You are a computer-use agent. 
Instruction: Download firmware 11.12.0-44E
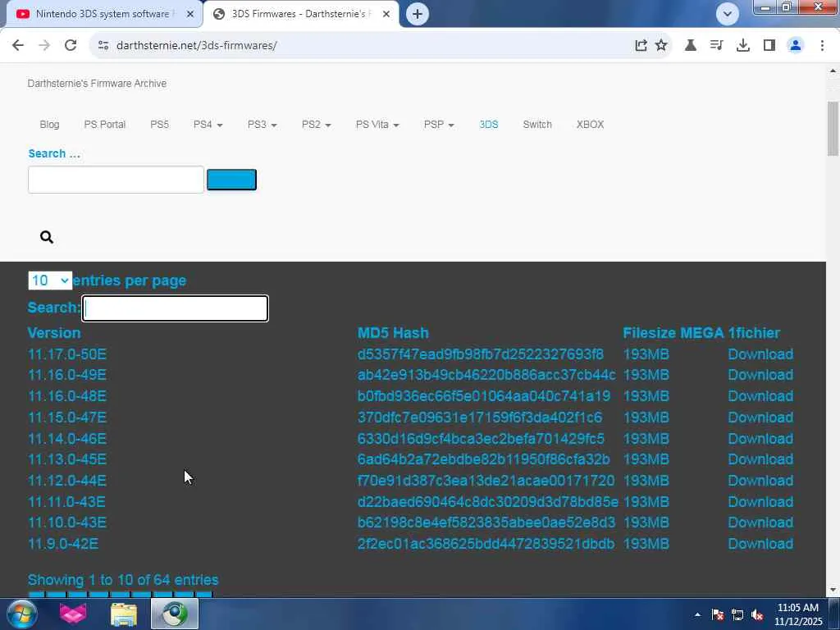(x=760, y=481)
